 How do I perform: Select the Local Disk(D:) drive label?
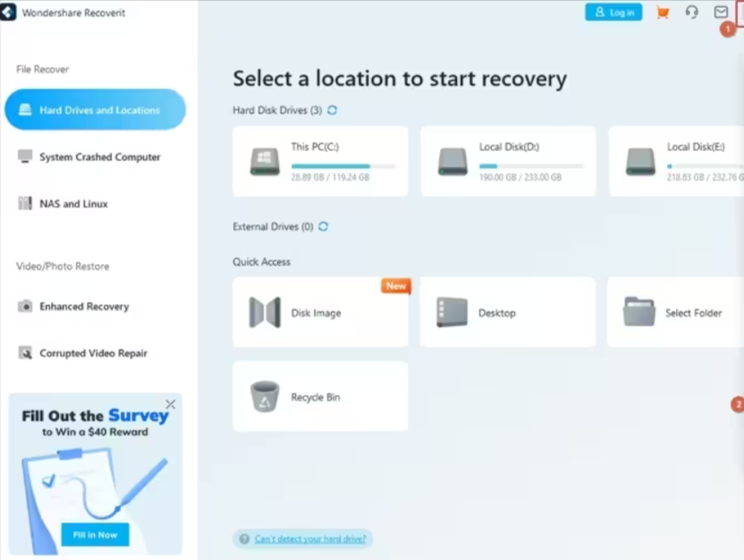(509, 147)
